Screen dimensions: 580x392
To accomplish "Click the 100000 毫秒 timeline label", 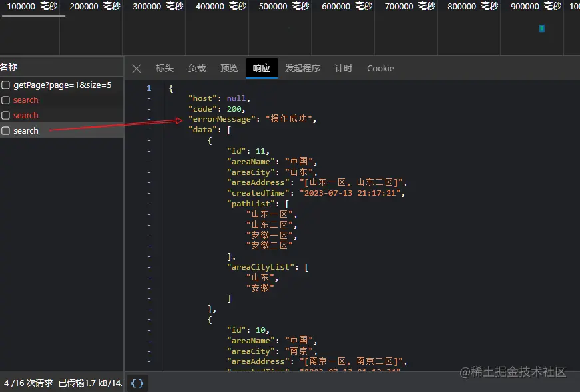I will 32,6.
